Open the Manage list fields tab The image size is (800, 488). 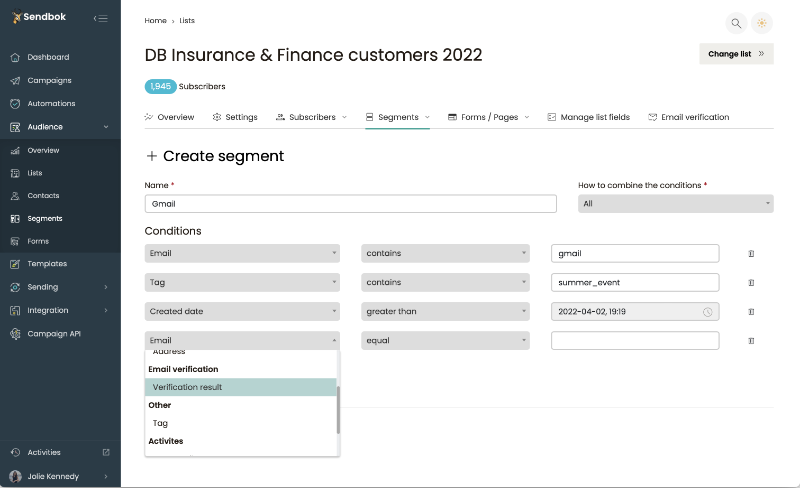588,117
